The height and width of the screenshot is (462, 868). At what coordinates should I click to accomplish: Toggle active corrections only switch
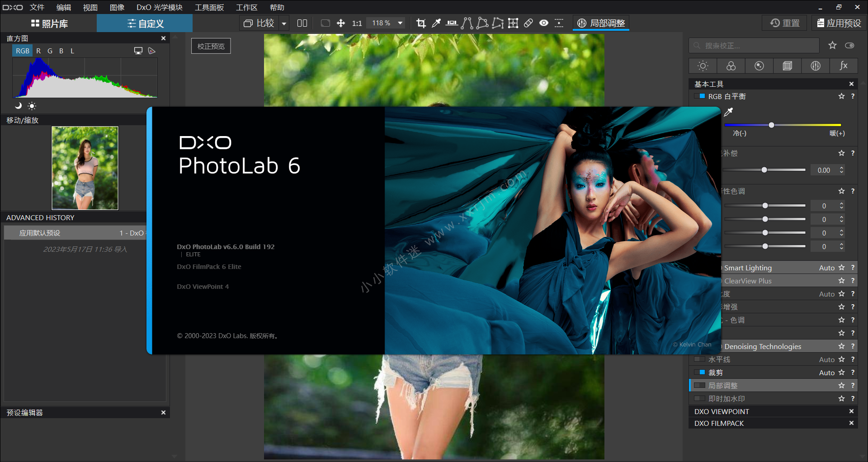[849, 45]
